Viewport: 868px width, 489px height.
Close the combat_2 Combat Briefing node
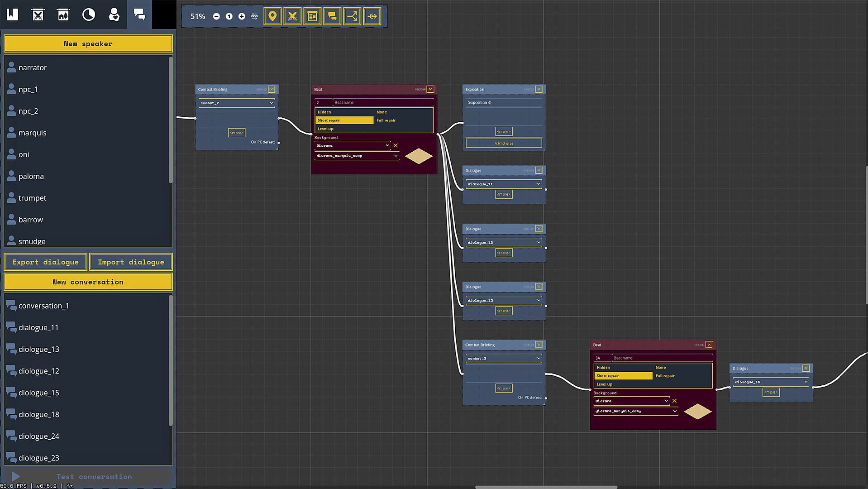coord(272,89)
